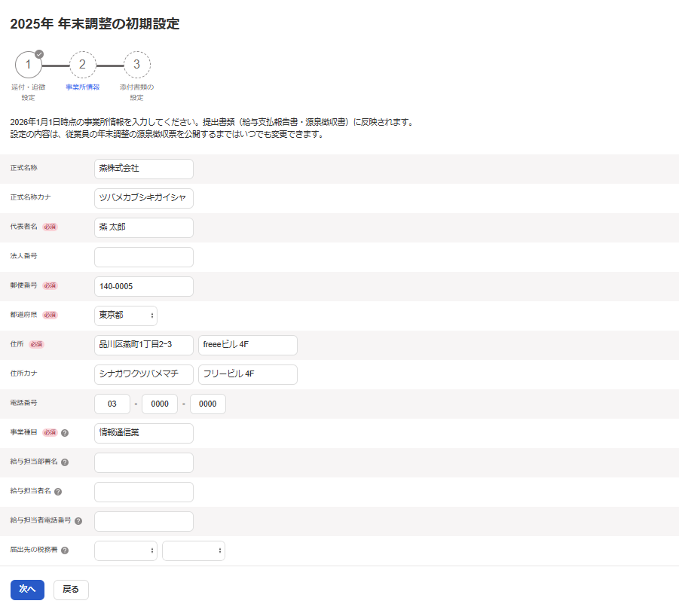This screenshot has width=679, height=616.
Task: Click the 代表者名 field with 燕 太郎
Action: point(144,227)
